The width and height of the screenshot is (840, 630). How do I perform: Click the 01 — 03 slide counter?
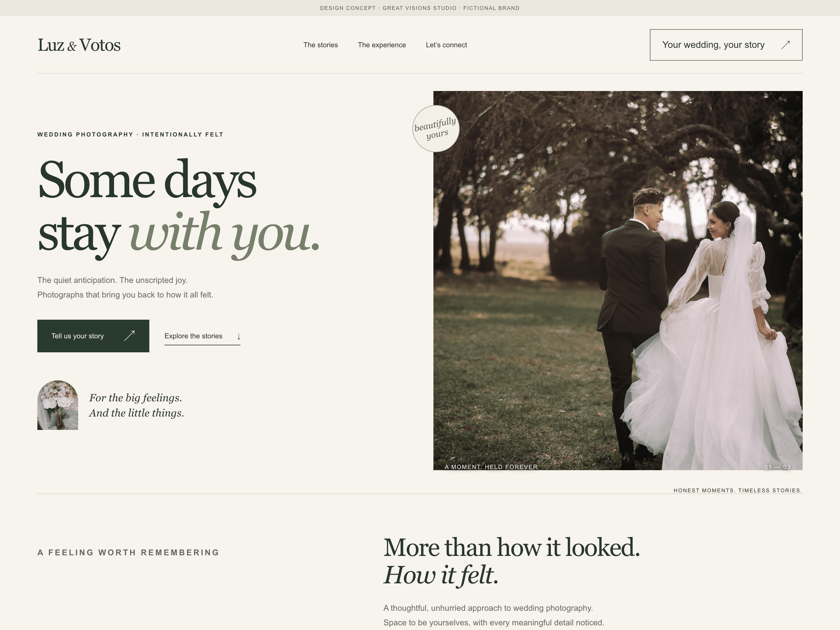coord(777,467)
